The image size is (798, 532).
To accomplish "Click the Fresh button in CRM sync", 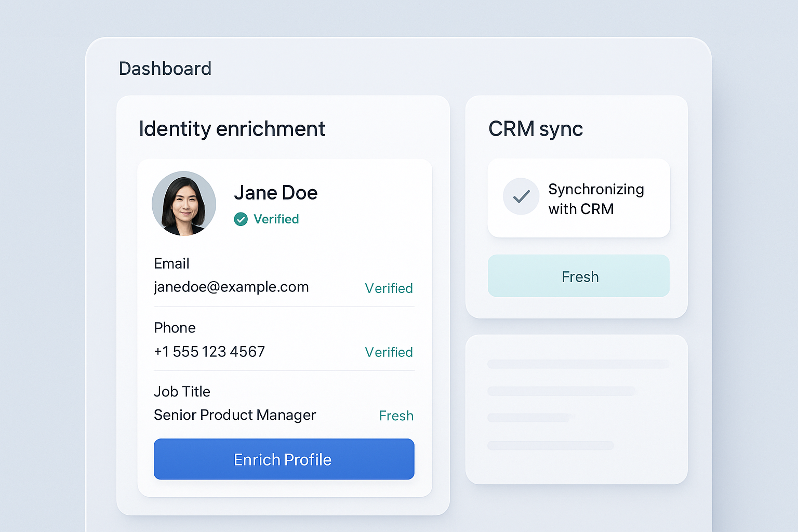I will (x=579, y=276).
